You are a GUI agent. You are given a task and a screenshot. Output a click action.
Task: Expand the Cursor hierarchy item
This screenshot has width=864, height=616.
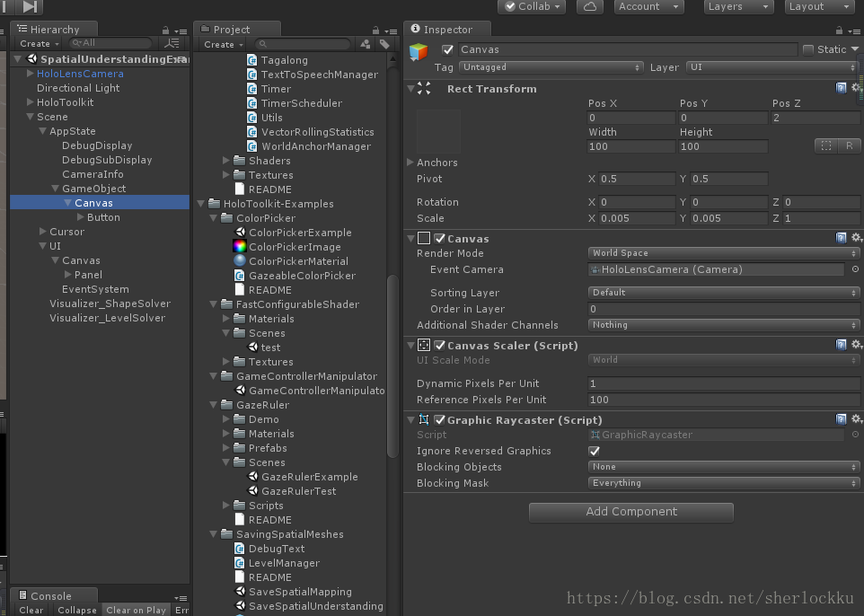point(43,232)
